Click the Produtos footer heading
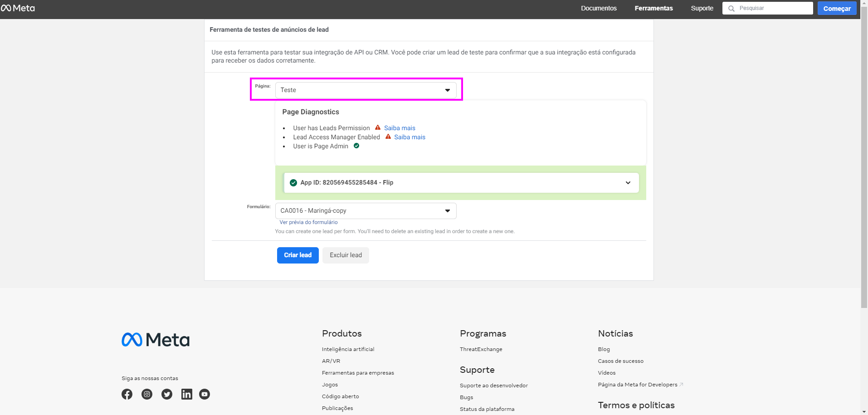Image resolution: width=868 pixels, height=415 pixels. click(x=341, y=333)
